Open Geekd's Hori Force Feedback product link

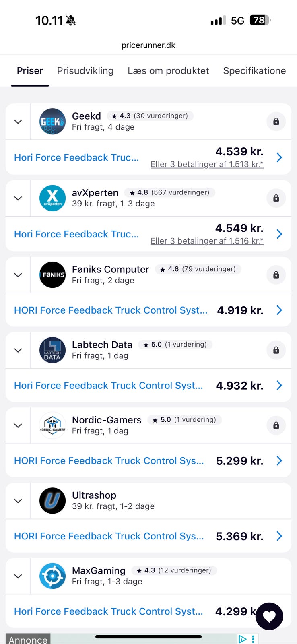(76, 157)
